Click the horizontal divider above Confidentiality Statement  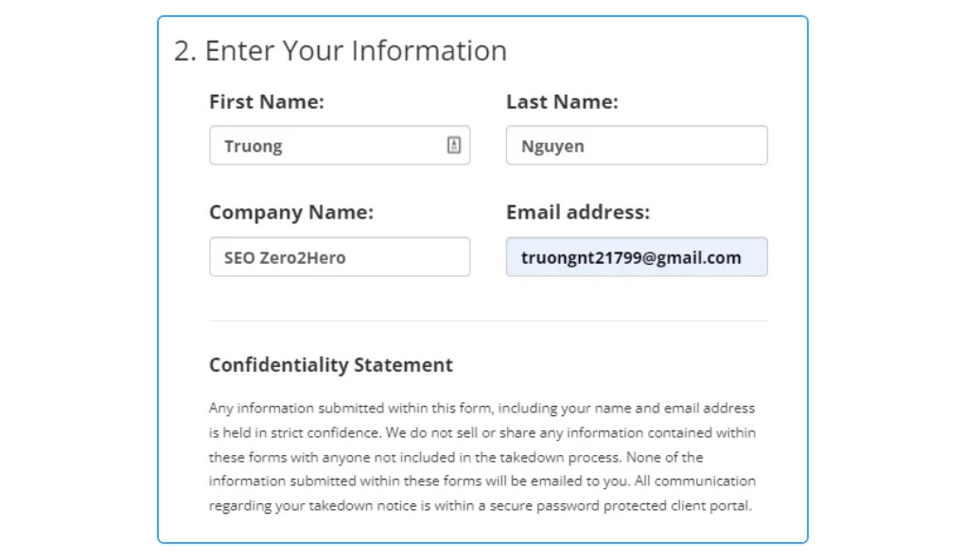[488, 321]
